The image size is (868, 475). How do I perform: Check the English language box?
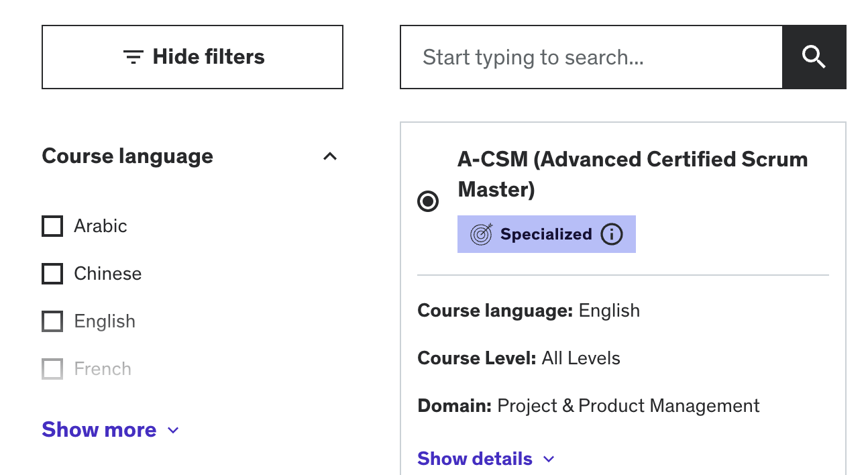[52, 321]
